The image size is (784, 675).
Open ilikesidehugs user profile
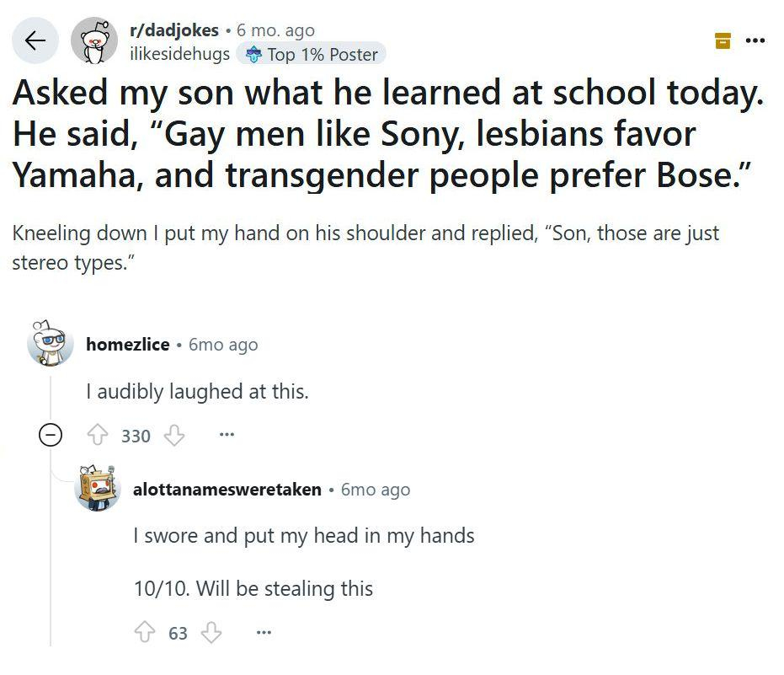[179, 54]
